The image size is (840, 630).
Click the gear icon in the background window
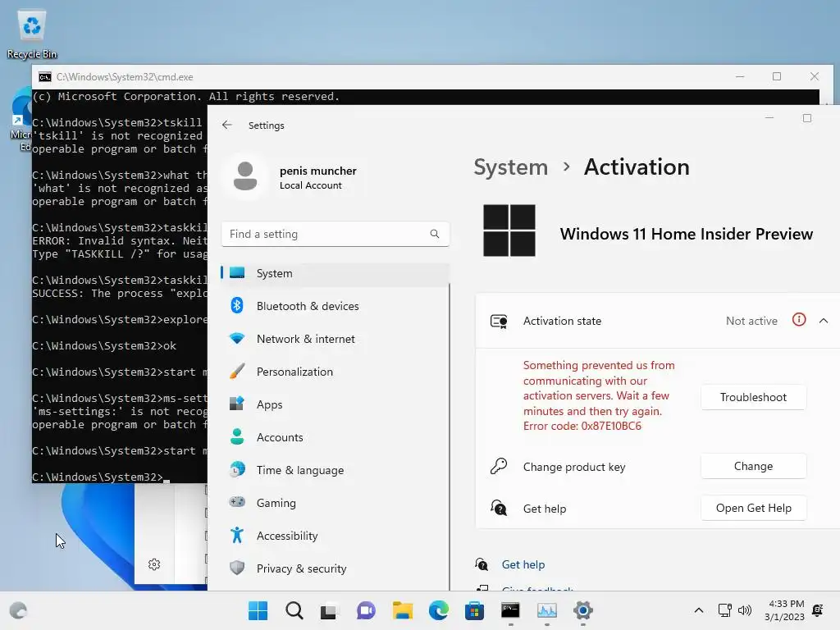(x=154, y=564)
